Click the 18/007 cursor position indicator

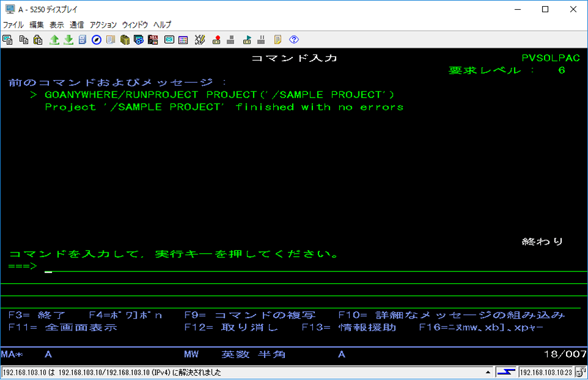click(x=565, y=354)
